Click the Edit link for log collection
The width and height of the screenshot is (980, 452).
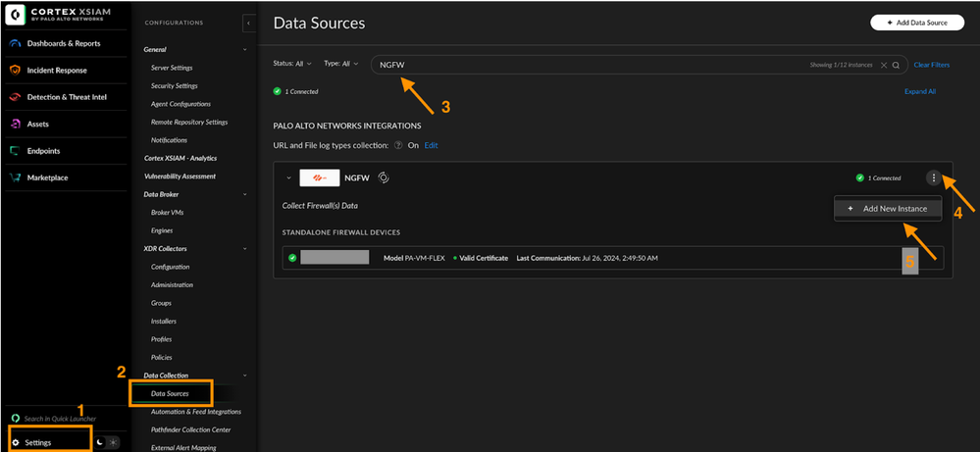(431, 145)
